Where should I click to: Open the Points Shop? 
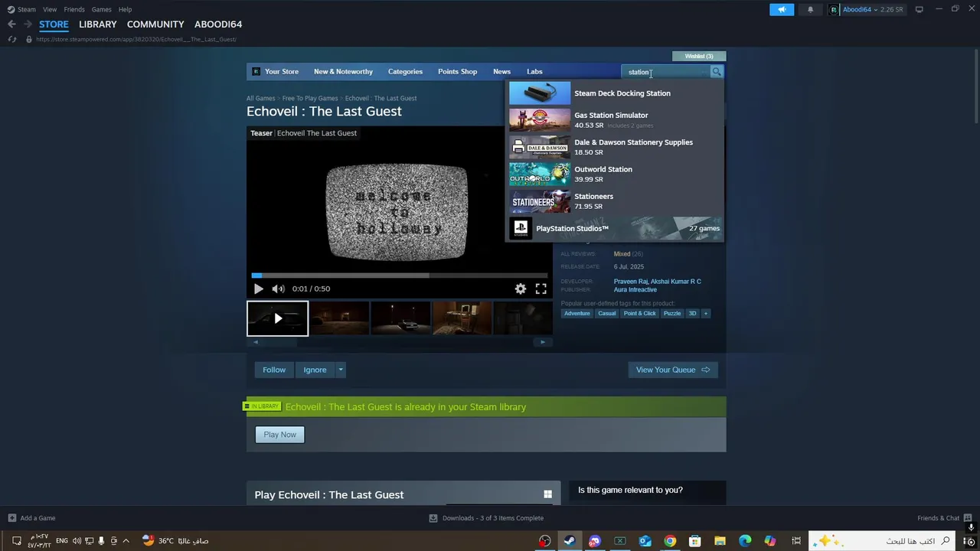457,72
